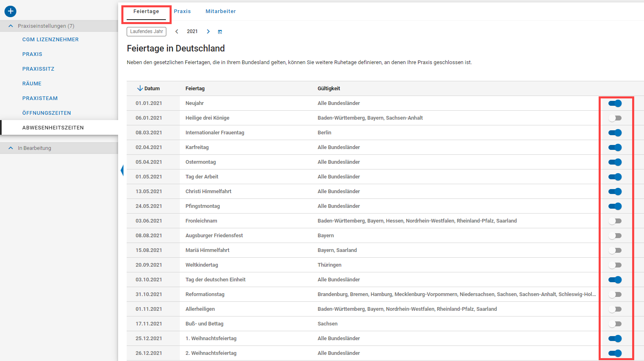Click the Karfreitag holiday name

point(197,147)
